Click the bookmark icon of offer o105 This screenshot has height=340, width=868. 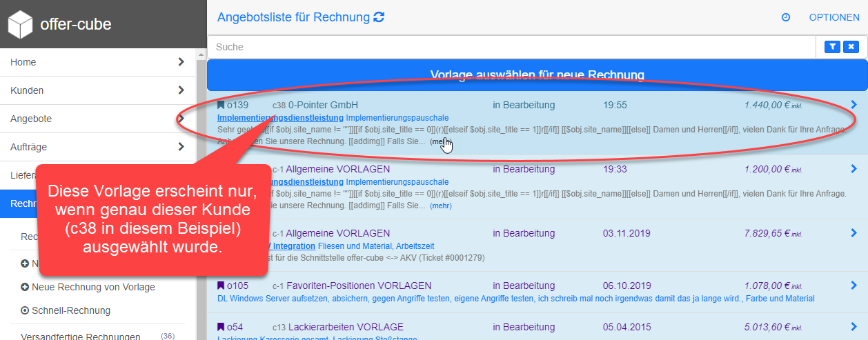point(221,286)
